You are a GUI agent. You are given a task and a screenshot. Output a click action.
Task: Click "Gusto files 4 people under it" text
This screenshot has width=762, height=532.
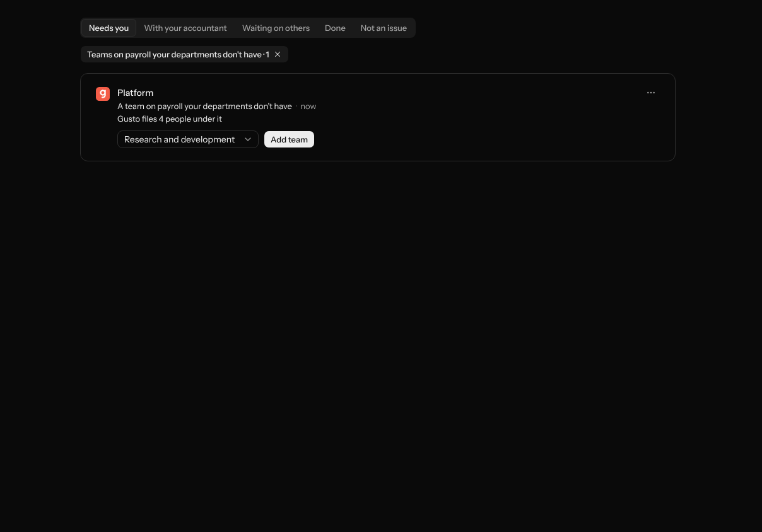coord(170,119)
